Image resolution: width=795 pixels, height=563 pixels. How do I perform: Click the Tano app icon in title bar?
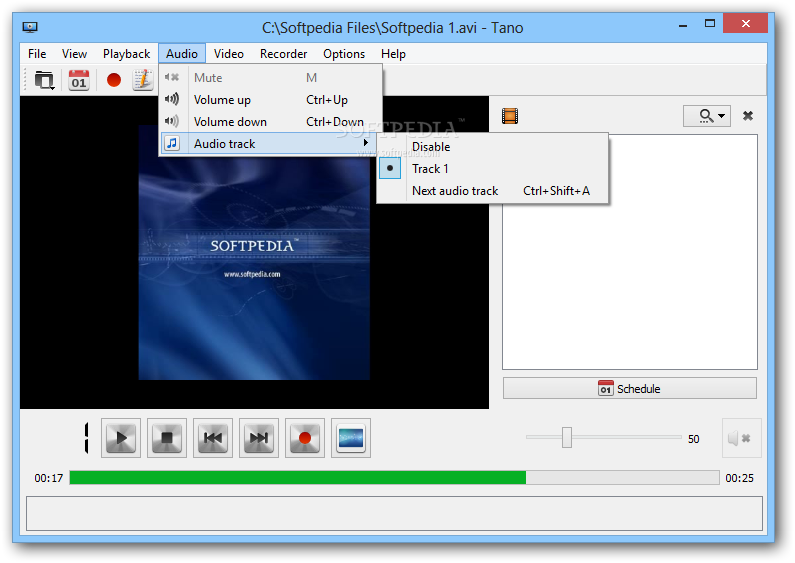(30, 27)
